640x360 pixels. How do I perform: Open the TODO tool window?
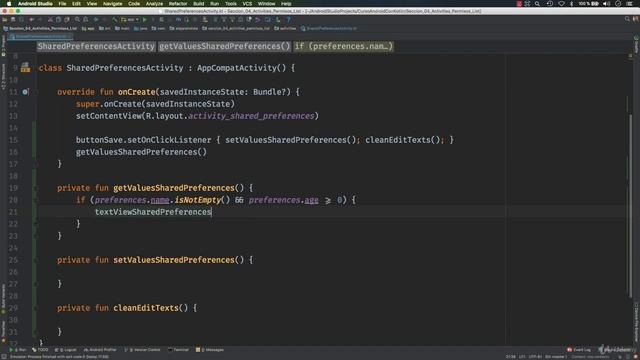pyautogui.click(x=40, y=350)
